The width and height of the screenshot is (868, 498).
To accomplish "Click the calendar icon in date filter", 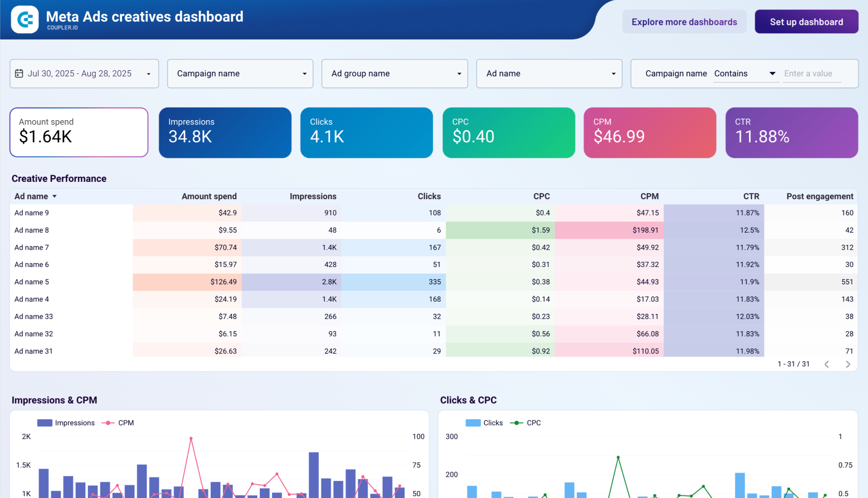I will click(19, 74).
